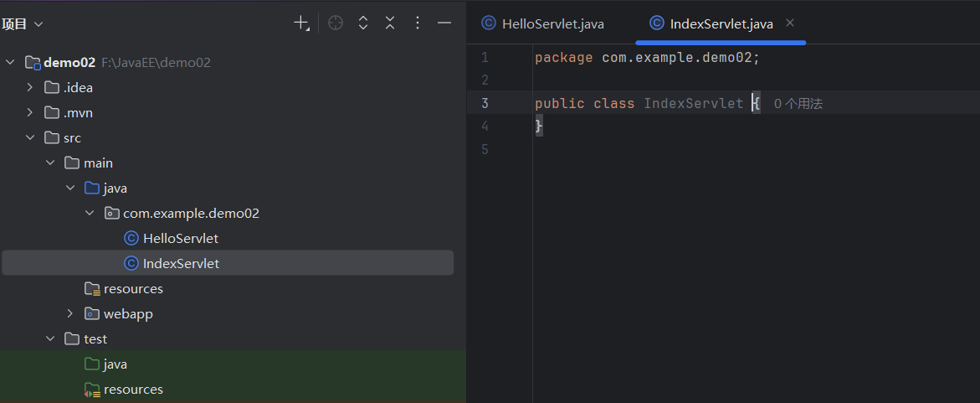The width and height of the screenshot is (980, 403).
Task: Click the closing brace on line 4
Action: coord(539,127)
